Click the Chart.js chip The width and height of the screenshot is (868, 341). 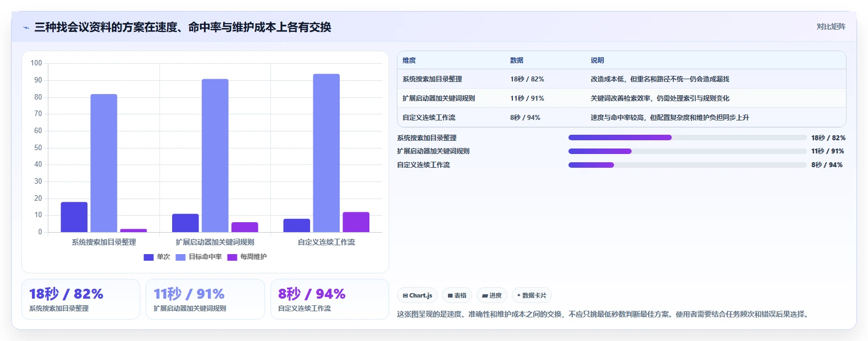pyautogui.click(x=417, y=295)
